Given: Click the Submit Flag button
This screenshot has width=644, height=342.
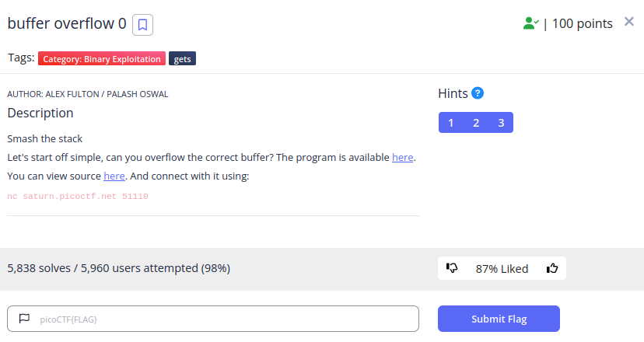Looking at the screenshot, I should [x=499, y=319].
